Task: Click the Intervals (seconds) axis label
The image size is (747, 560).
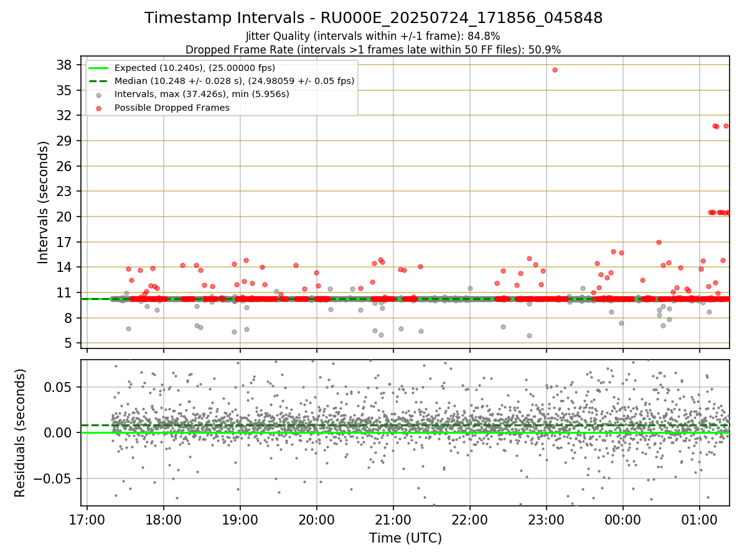Action: click(44, 202)
